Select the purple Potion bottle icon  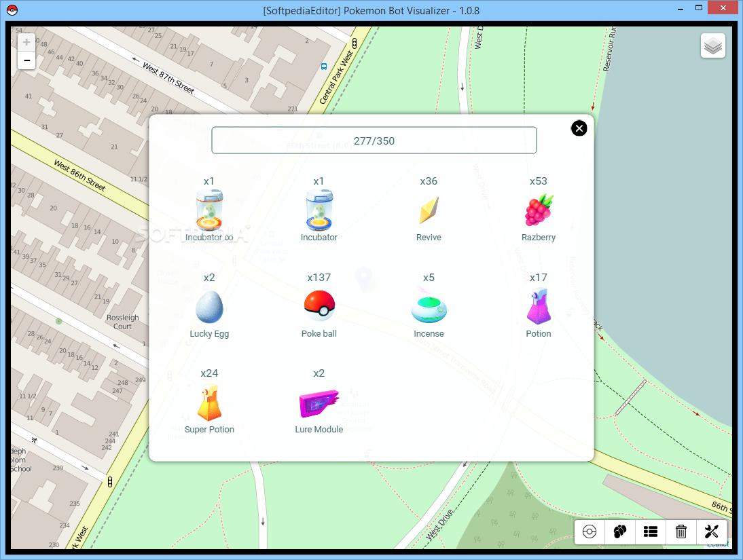pyautogui.click(x=539, y=306)
